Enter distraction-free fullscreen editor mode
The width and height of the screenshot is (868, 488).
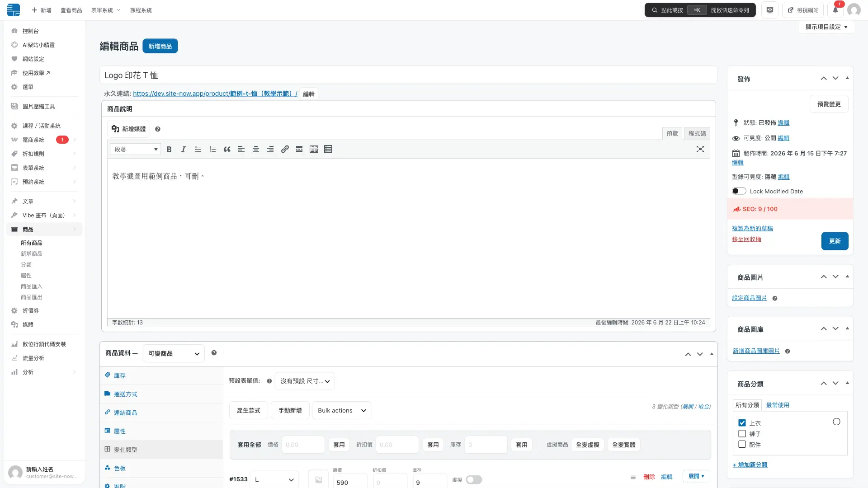pyautogui.click(x=700, y=149)
